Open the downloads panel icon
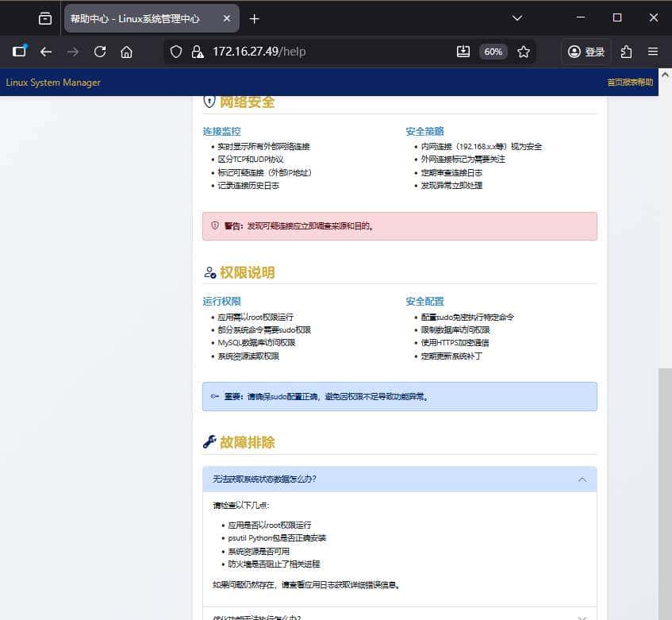This screenshot has height=620, width=672. tap(463, 51)
